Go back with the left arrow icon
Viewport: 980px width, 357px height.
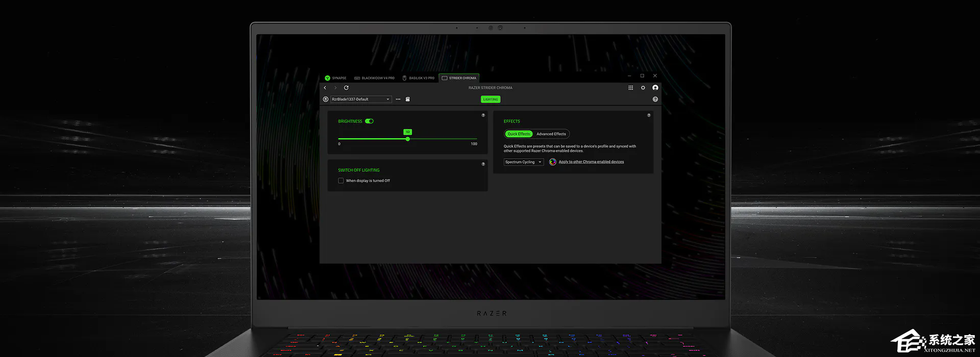pos(325,88)
